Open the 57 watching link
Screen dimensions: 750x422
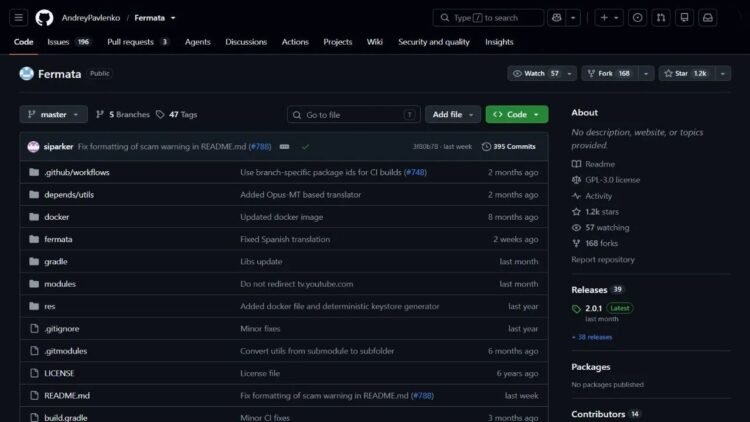[600, 227]
